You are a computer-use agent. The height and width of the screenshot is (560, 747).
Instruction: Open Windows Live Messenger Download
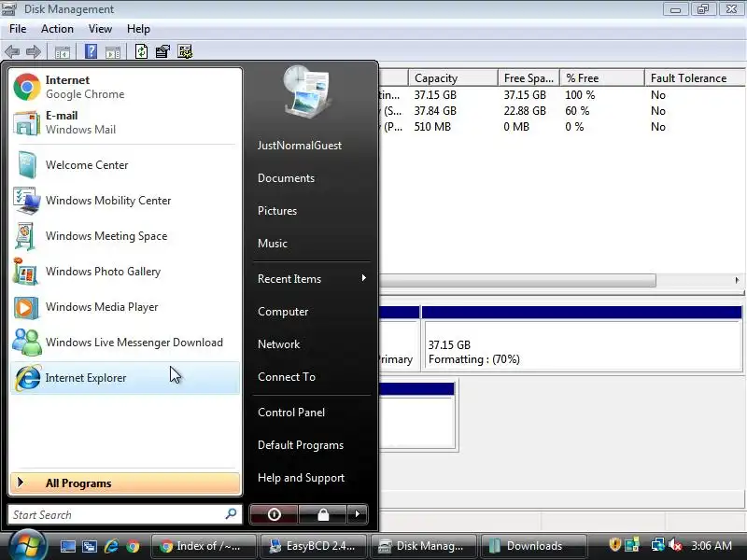(125, 343)
